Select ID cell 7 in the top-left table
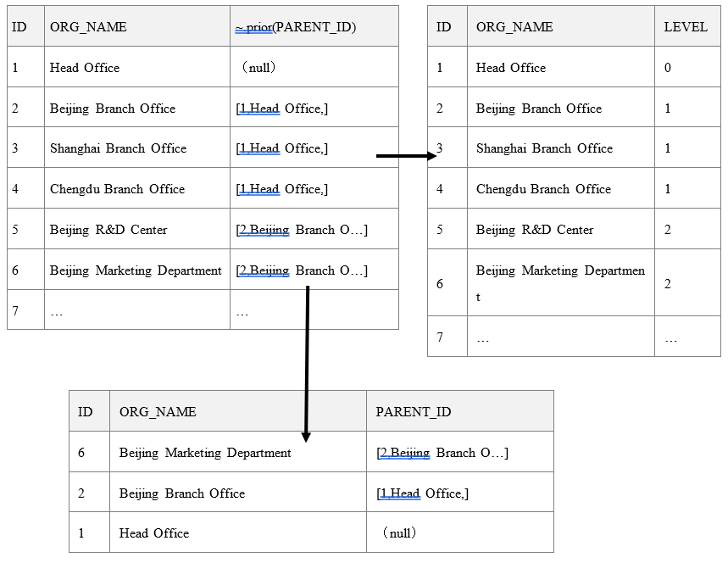Screen dimensions: 728x563 (15, 311)
